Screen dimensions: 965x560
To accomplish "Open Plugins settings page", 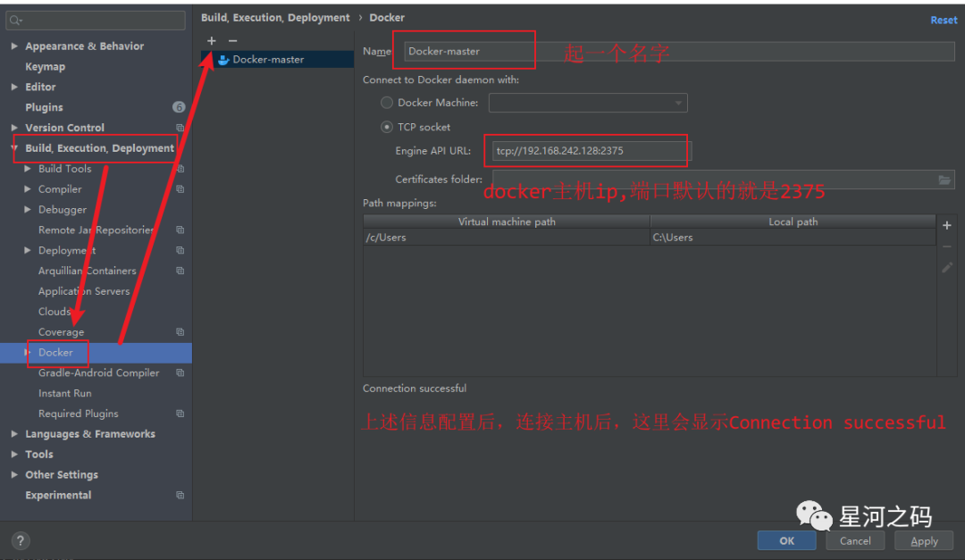I will [44, 107].
